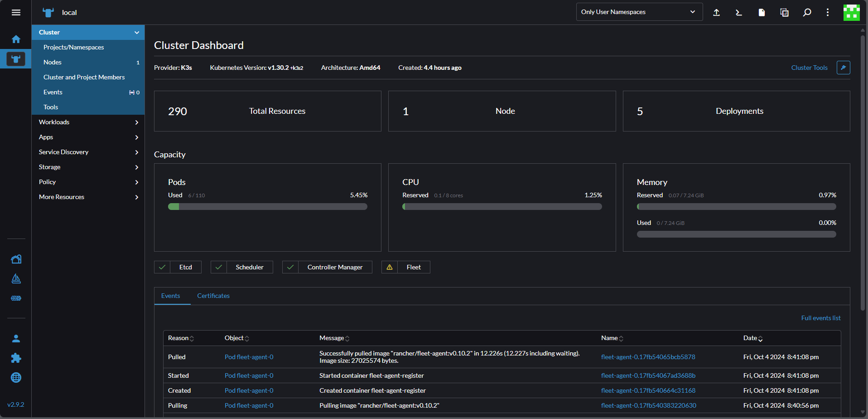Open the Full events list link
Viewport: 868px width, 419px height.
(x=820, y=318)
